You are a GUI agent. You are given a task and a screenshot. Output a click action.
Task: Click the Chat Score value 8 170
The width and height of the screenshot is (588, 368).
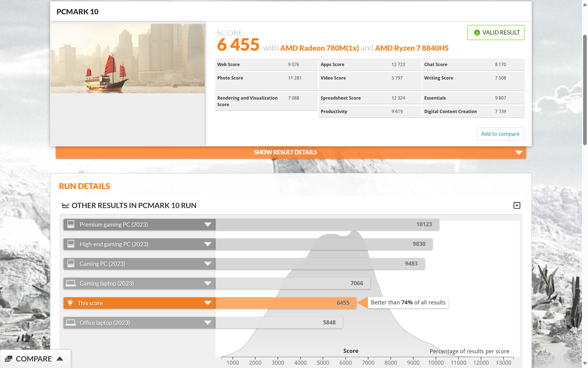tap(501, 64)
